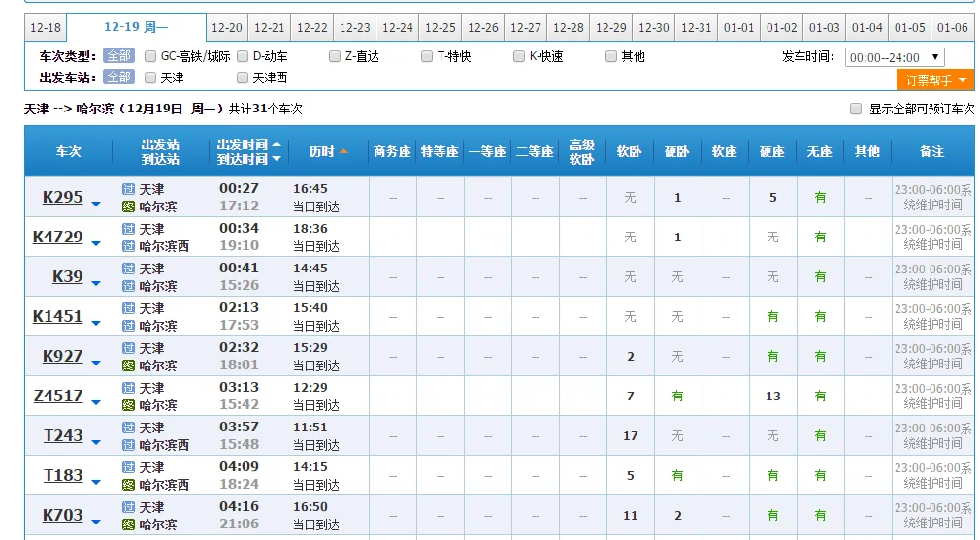Click the green terminal icon in K927 row
Image resolution: width=980 pixels, height=540 pixels.
(128, 365)
